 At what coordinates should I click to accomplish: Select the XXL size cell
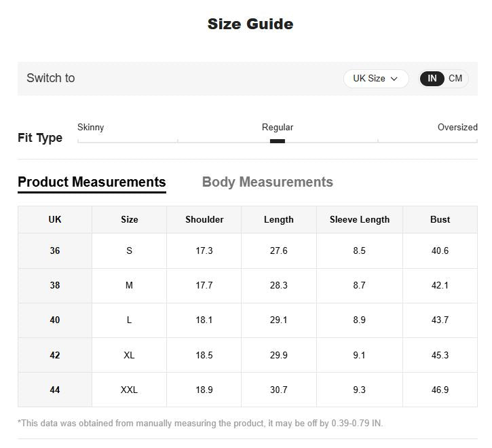click(x=129, y=390)
